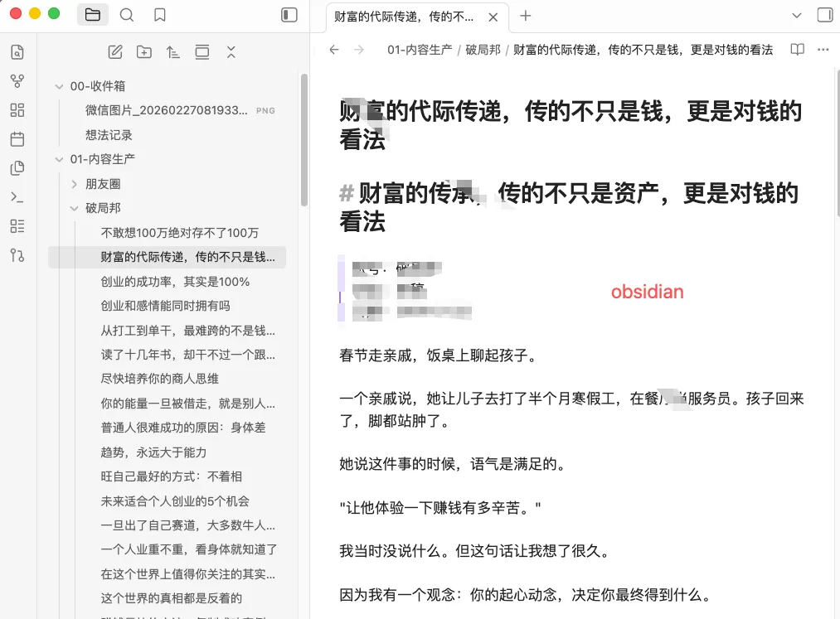Image resolution: width=840 pixels, height=619 pixels.
Task: Open more options three-dots menu
Action: pyautogui.click(x=823, y=50)
